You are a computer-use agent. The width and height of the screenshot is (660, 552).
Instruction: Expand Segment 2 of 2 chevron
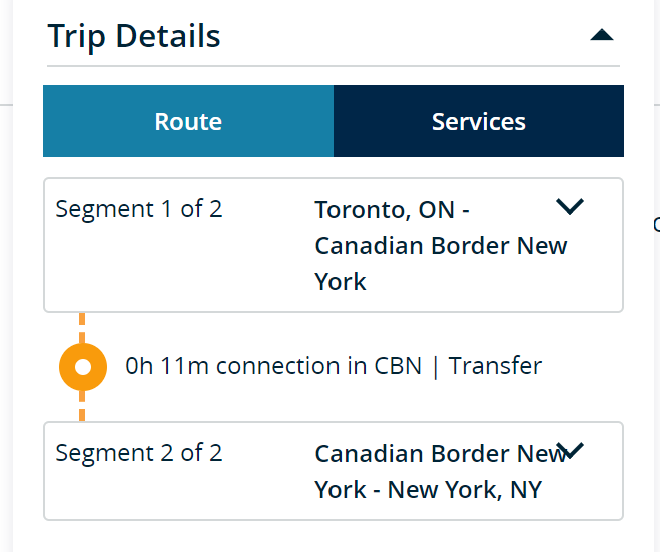574,451
